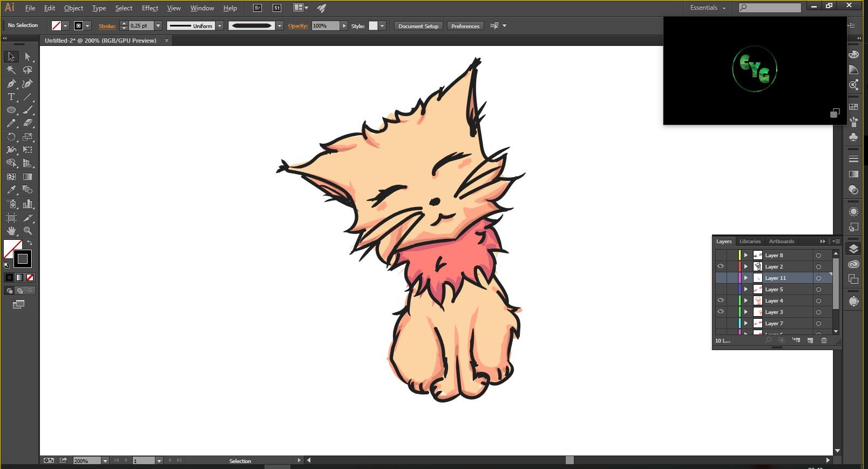Viewport: 868px width, 469px height.
Task: Create new layer in Layers panel
Action: pyautogui.click(x=810, y=340)
